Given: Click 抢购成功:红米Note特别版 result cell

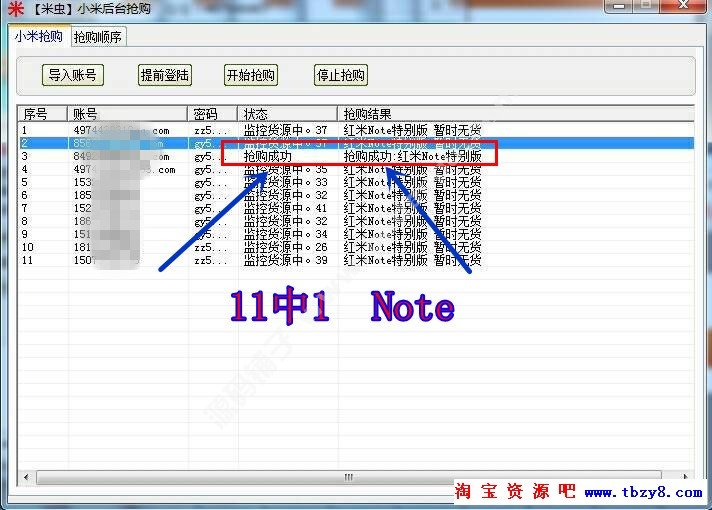Looking at the screenshot, I should 412,157.
